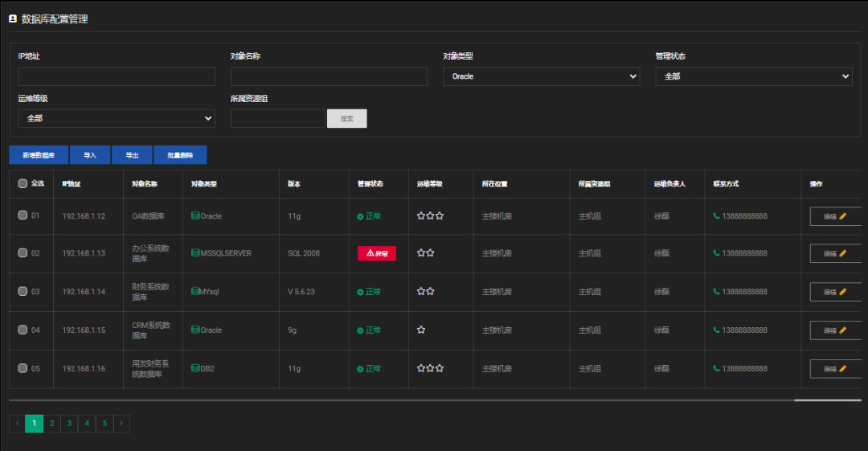The width and height of the screenshot is (868, 451).
Task: Go to page 2
Action: pyautogui.click(x=52, y=424)
